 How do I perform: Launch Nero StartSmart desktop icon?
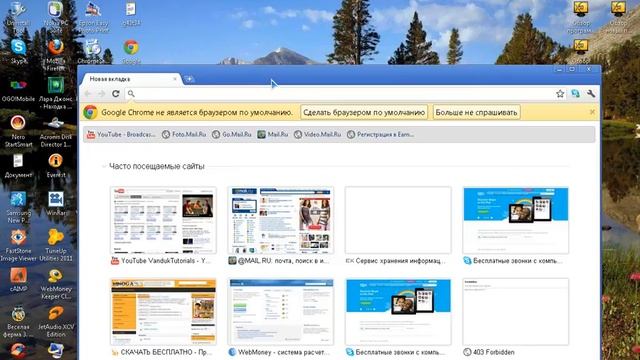(18, 131)
